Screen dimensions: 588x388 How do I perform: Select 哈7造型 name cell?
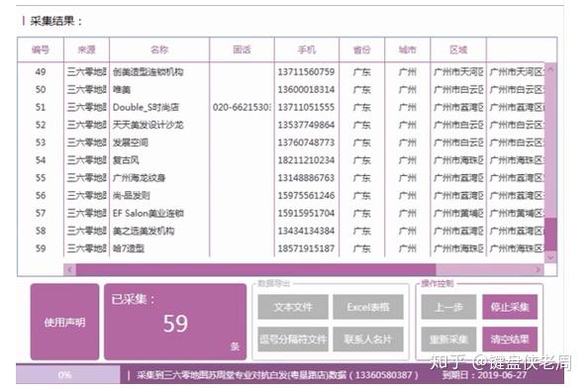[129, 248]
